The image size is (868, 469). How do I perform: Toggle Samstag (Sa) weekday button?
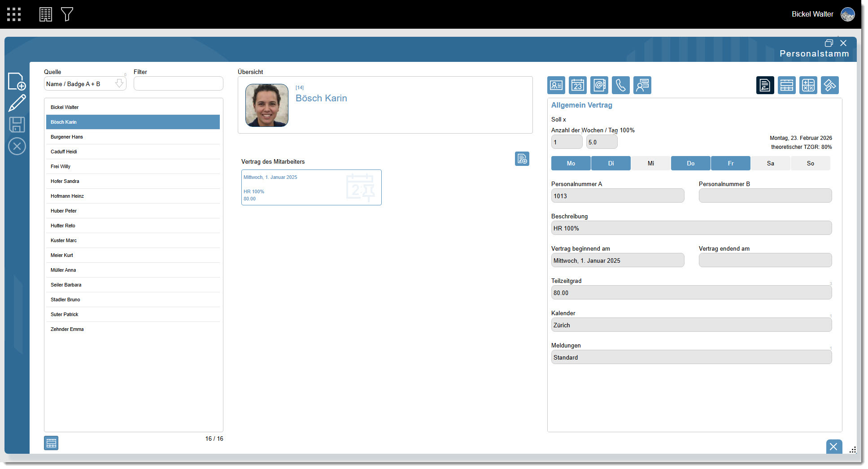pyautogui.click(x=770, y=163)
